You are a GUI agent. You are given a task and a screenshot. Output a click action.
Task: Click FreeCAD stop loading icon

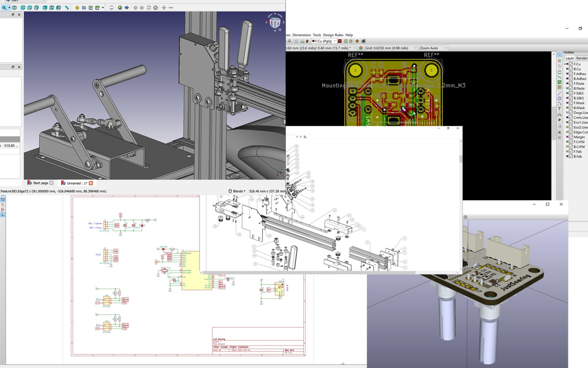155,7
